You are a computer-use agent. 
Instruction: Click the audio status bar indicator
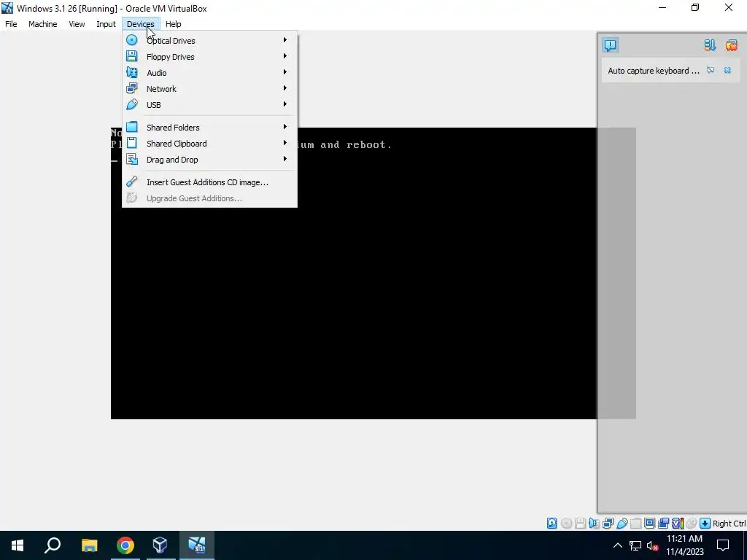click(x=594, y=524)
